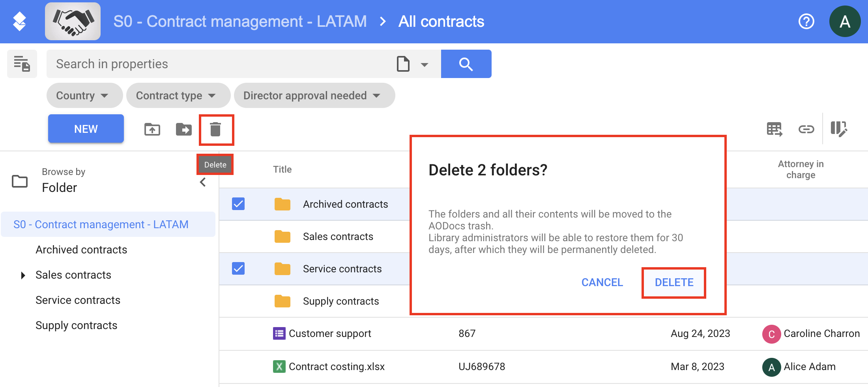Open the edit columns icon

pyautogui.click(x=838, y=129)
